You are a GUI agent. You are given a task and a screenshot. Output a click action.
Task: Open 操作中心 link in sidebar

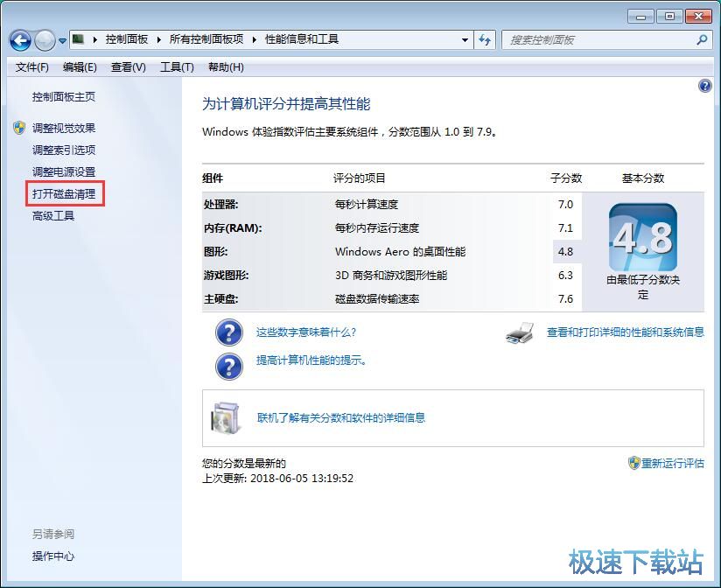[52, 556]
